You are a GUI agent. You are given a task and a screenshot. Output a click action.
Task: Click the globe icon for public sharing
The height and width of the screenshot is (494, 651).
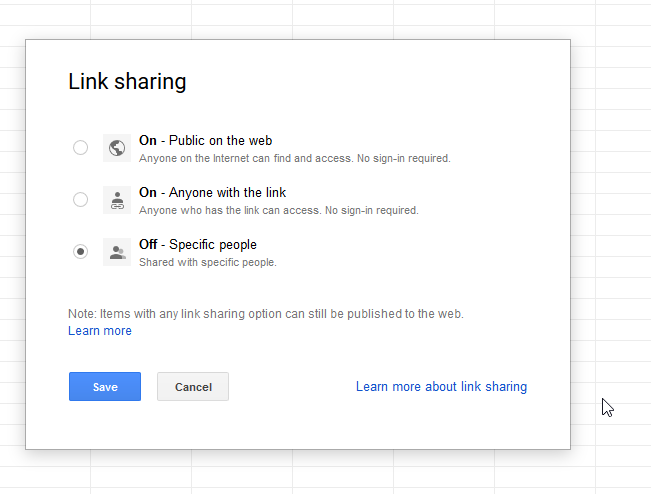[x=117, y=148]
